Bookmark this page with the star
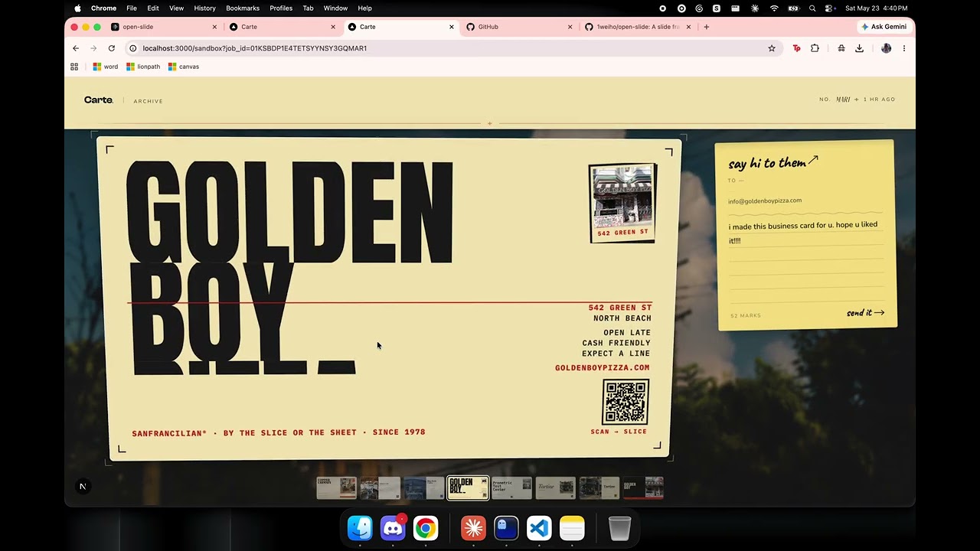Screen dimensions: 980x551 772,48
